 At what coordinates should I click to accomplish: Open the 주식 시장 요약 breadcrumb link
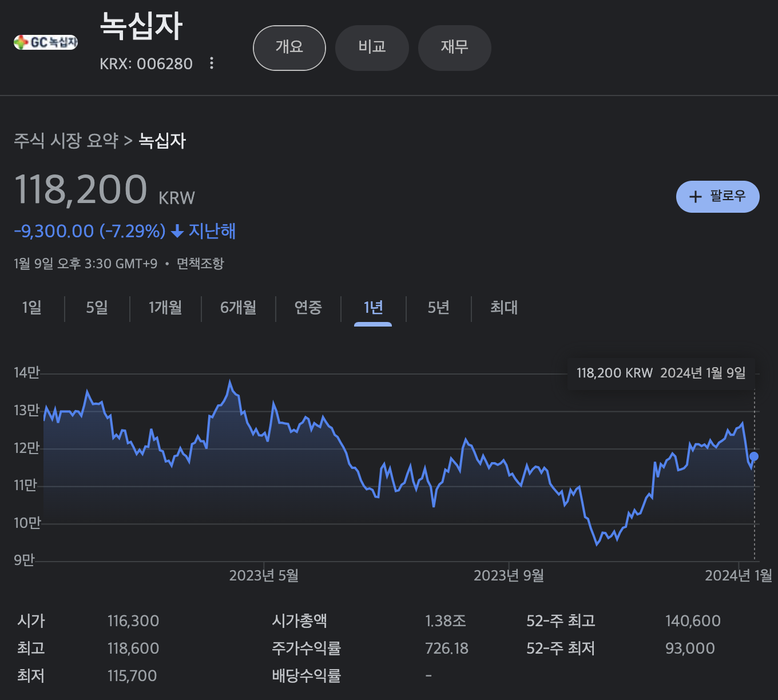[66, 141]
